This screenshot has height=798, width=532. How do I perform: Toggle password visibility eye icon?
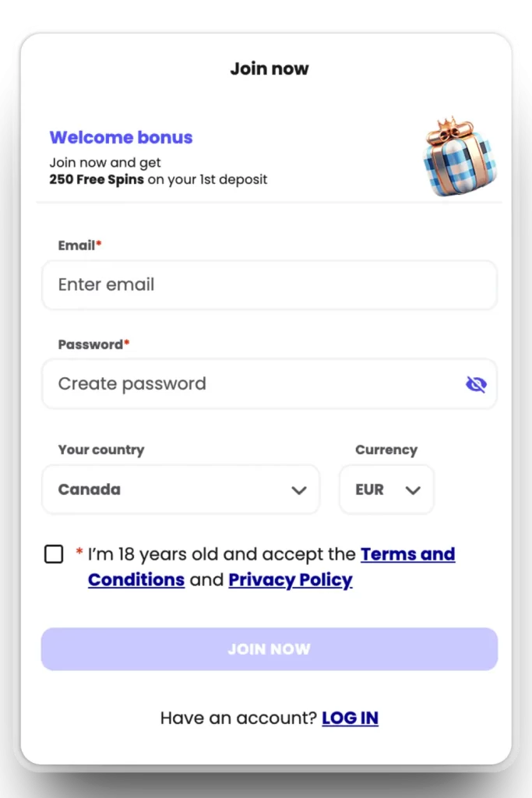point(476,384)
